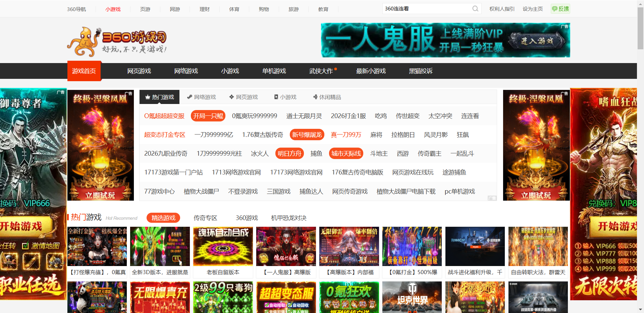Click the red notification dot on 武侠大作
The image size is (644, 313).
click(336, 68)
